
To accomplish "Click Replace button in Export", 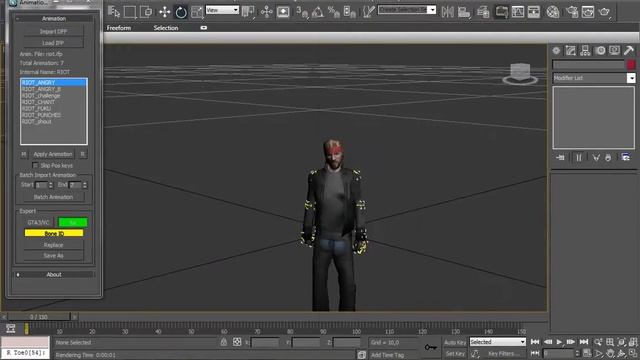I will click(53, 245).
